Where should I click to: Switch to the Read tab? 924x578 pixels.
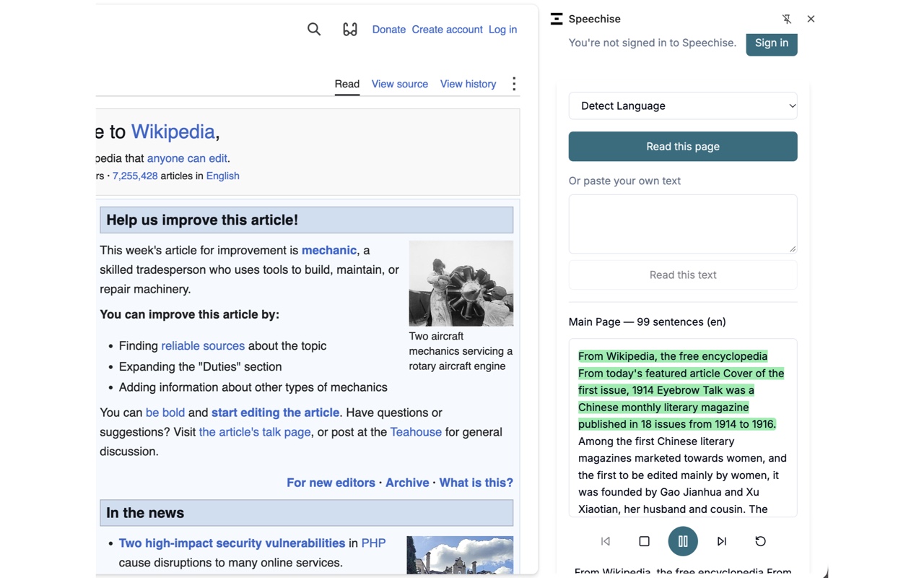point(346,84)
